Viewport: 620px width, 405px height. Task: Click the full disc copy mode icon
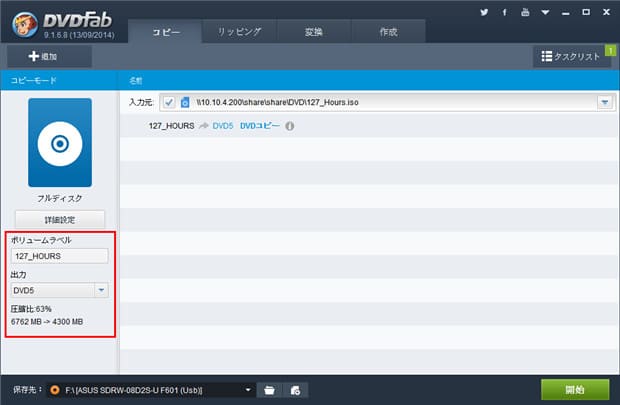click(59, 143)
